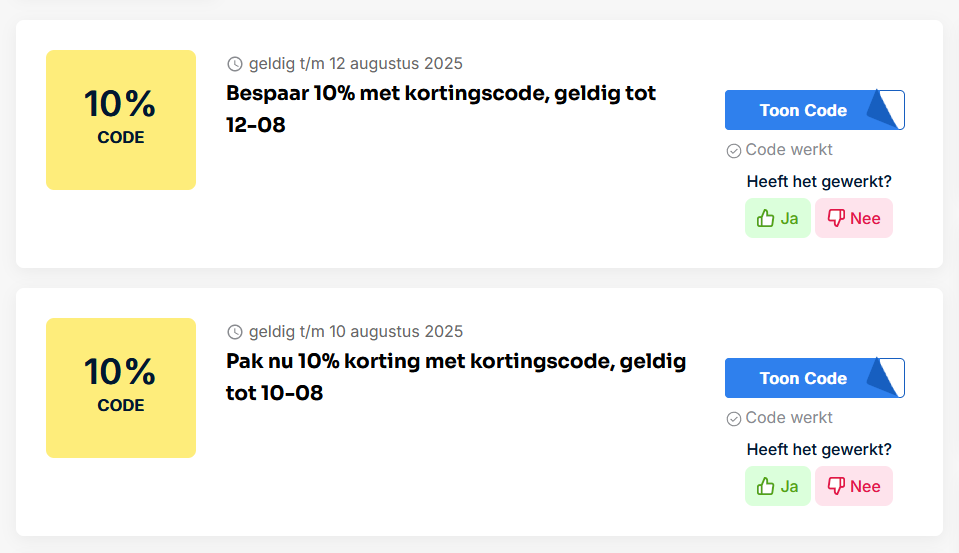The width and height of the screenshot is (959, 553).
Task: Click the thumbs-up icon on the 12 augustus coupon
Action: [765, 218]
